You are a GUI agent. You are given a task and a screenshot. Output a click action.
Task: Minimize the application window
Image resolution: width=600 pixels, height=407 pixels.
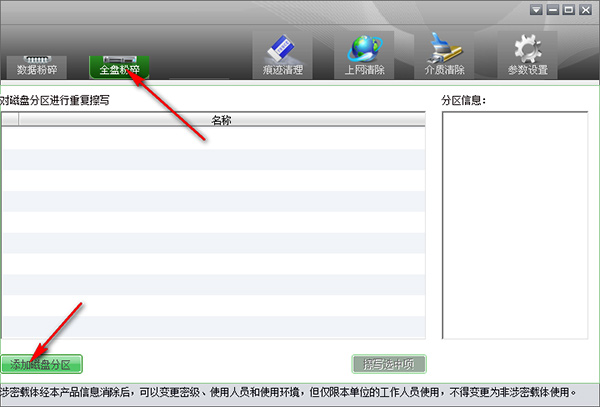coord(552,9)
